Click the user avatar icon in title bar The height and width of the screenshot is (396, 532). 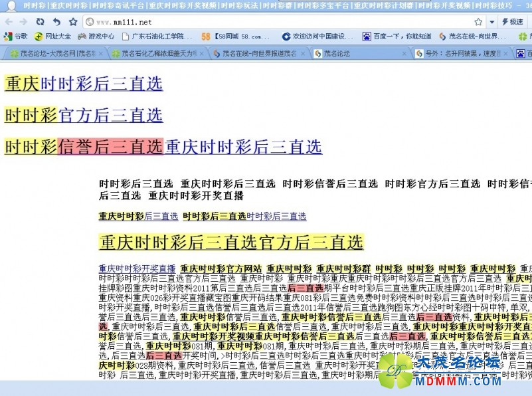[x=11, y=5]
